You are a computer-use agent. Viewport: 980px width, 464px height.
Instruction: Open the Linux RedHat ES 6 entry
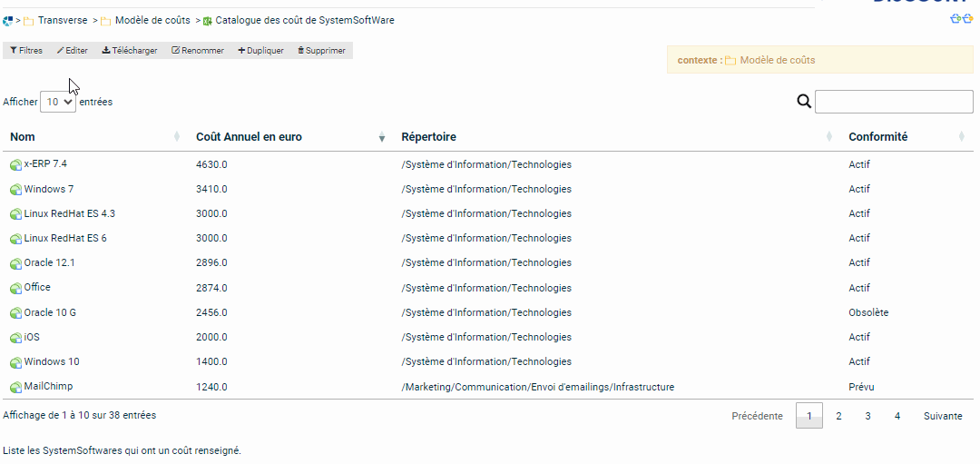point(65,238)
